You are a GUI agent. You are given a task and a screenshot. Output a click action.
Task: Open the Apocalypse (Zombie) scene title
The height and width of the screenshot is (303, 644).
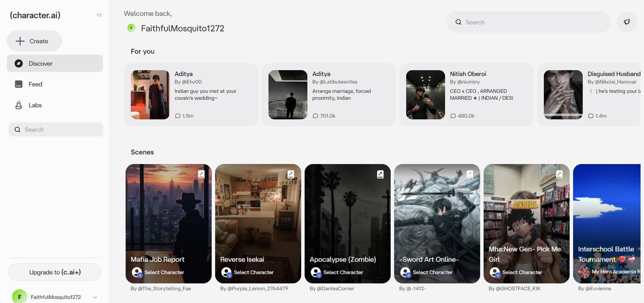[x=343, y=259]
